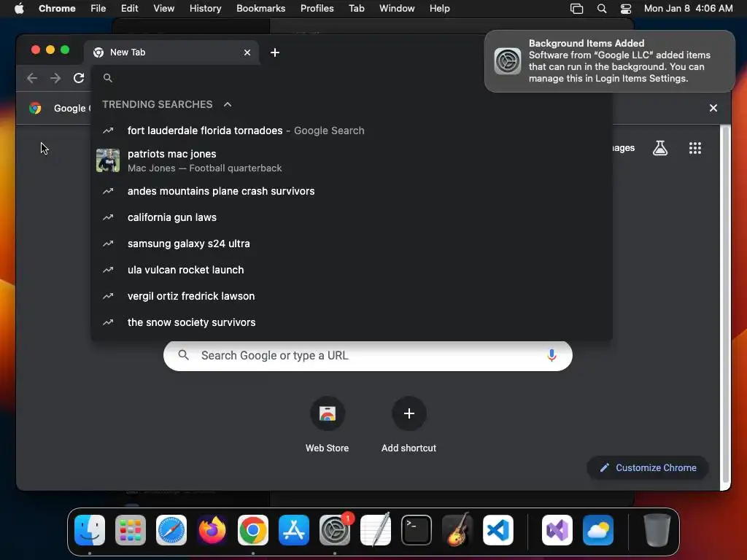The image size is (747, 560).
Task: Click the Search Google or type a URL box
Action: click(x=368, y=356)
